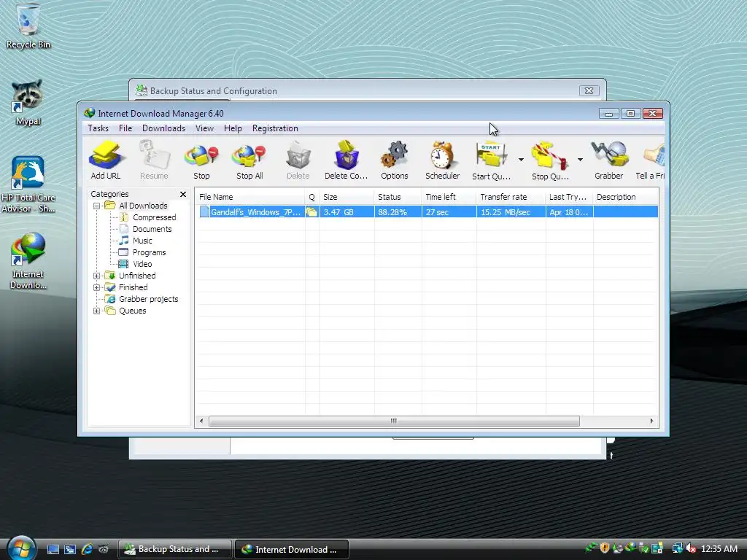Close the Backup Status and Configuration window

pos(589,91)
